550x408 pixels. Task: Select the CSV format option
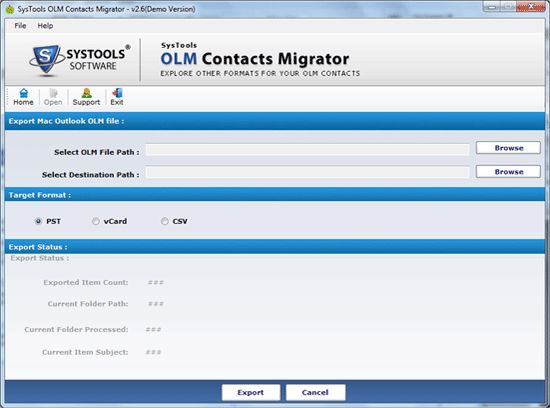[x=165, y=221]
